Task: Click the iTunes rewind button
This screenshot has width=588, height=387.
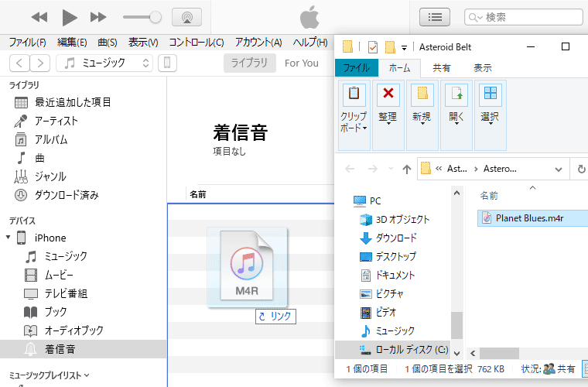Action: 39,17
